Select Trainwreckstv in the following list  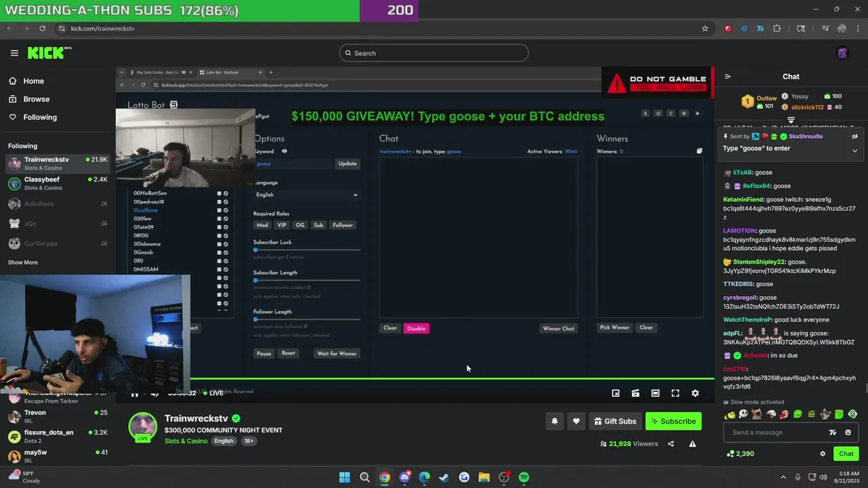(x=58, y=163)
